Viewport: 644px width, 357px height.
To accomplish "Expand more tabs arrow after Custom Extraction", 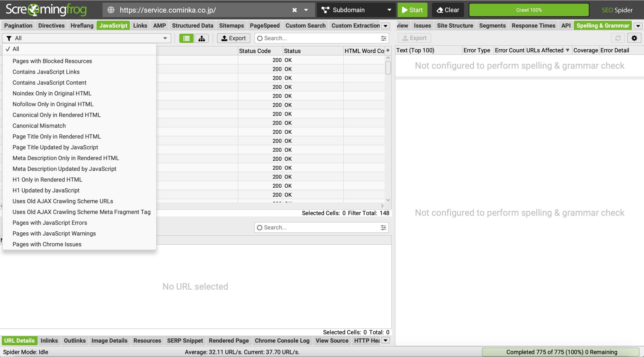I will (x=385, y=26).
